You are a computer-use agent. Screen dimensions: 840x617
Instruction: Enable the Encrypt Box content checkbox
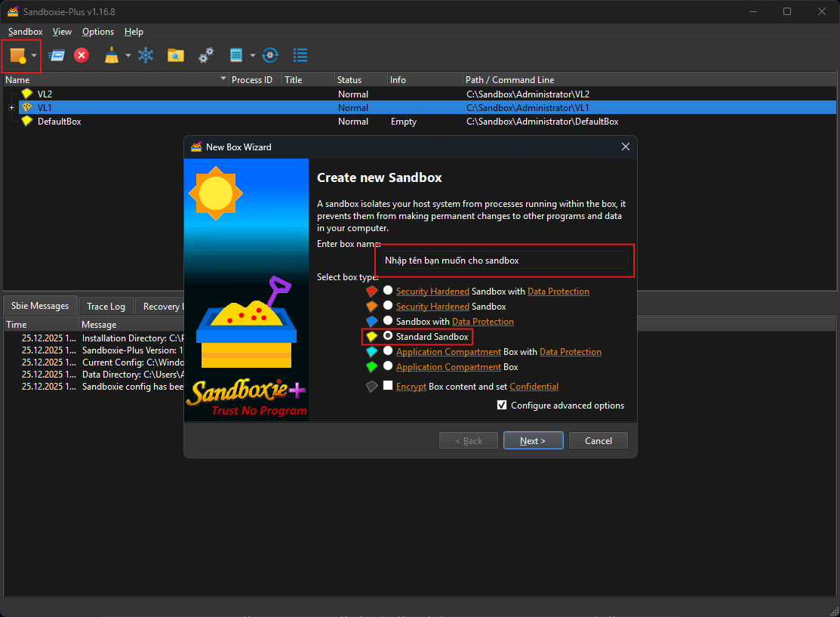click(388, 386)
